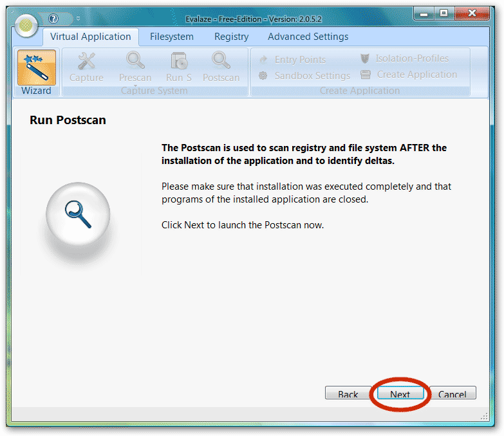Click the Run Postscan heading

coord(68,120)
